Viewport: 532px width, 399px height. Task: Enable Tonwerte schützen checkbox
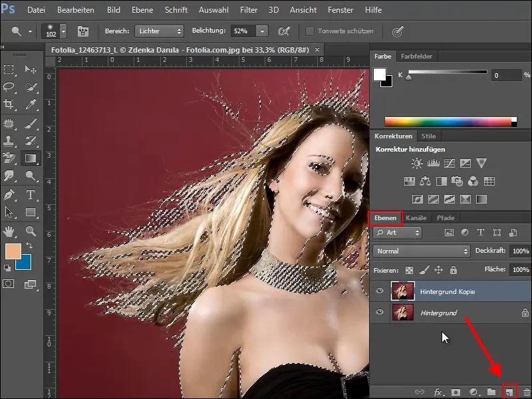[x=309, y=31]
